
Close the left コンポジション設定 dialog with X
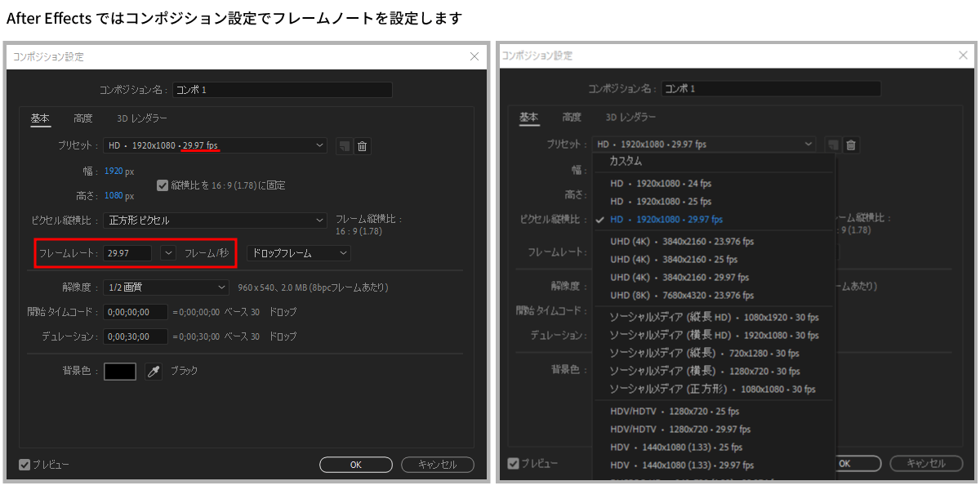point(474,56)
